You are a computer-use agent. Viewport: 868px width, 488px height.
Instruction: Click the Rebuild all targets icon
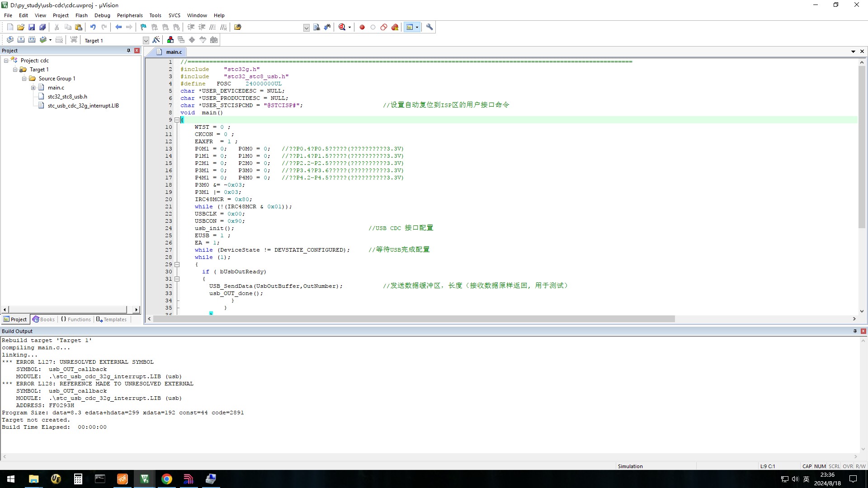tap(32, 40)
